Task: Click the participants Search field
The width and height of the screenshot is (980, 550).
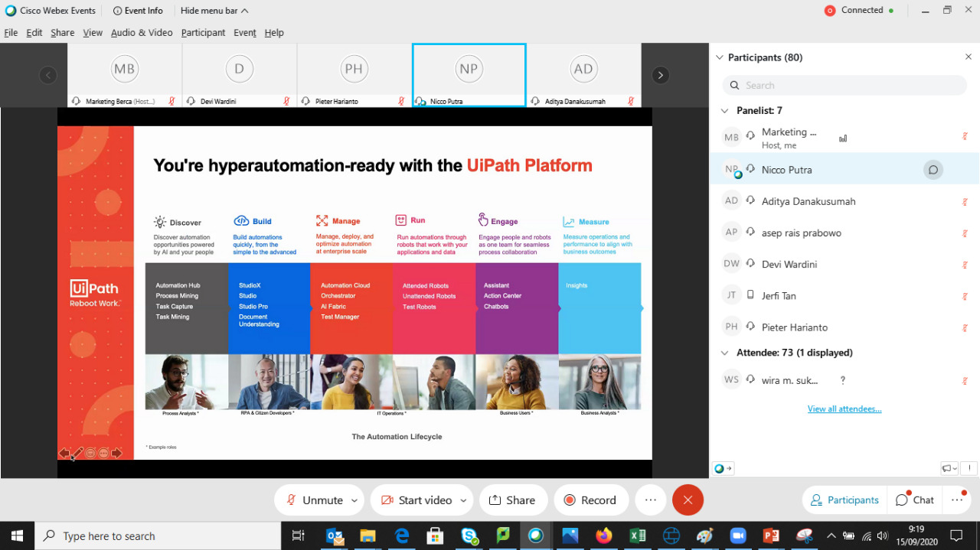Action: pos(844,86)
